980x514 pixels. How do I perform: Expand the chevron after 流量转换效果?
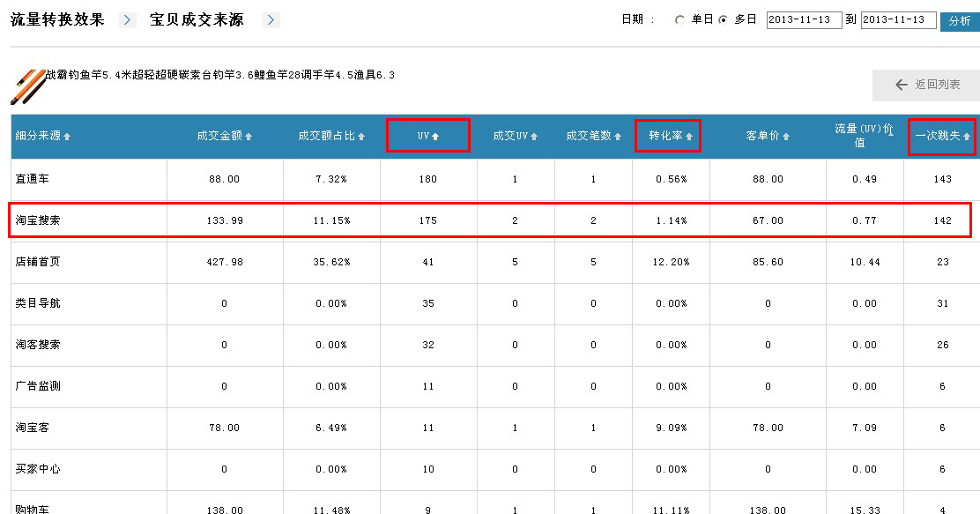(x=128, y=20)
